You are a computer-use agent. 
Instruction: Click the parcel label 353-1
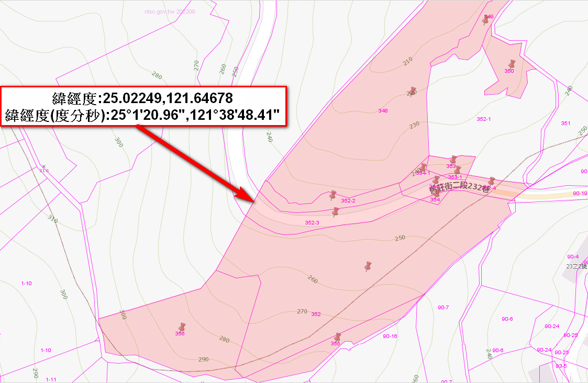click(455, 177)
